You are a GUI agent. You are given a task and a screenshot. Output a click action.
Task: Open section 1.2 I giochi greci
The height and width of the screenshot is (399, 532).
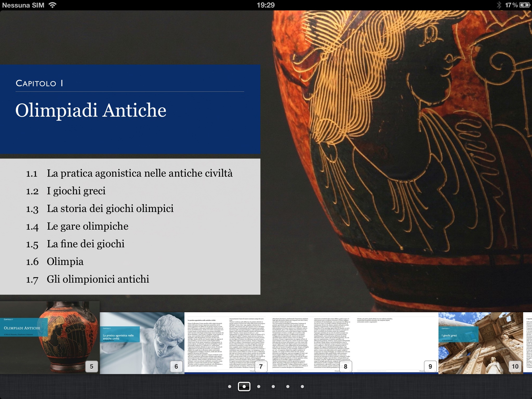(66, 191)
